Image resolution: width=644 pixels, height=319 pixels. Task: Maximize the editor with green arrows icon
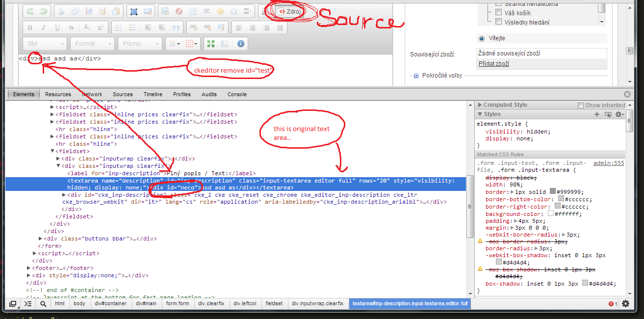211,44
